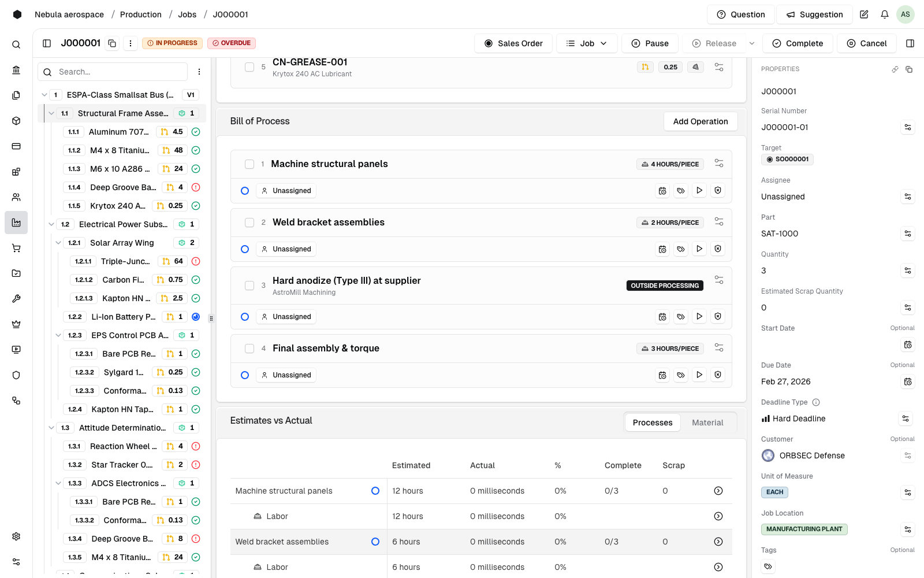Toggle status circle for Hard anodize Unassigned row
The image size is (924, 578).
(245, 317)
